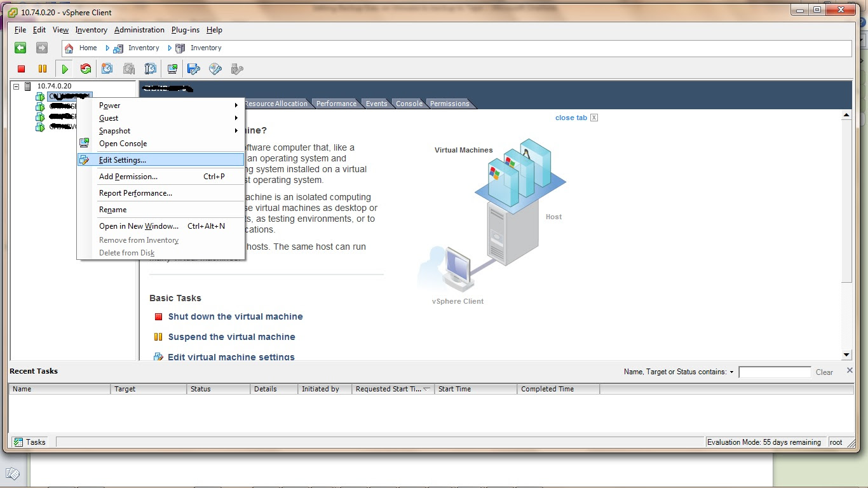
Task: Click the green Power On play icon
Action: [x=65, y=69]
